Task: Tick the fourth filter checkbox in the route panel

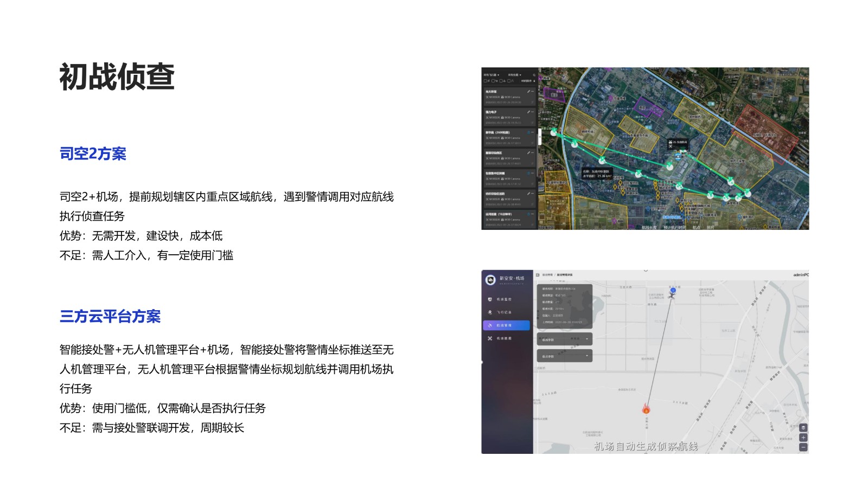Action: tap(508, 81)
